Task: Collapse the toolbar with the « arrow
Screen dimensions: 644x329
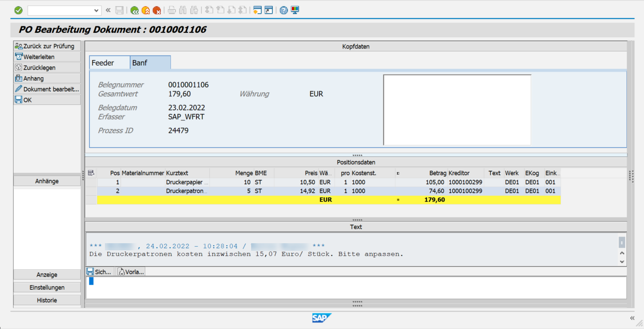Action: (108, 10)
